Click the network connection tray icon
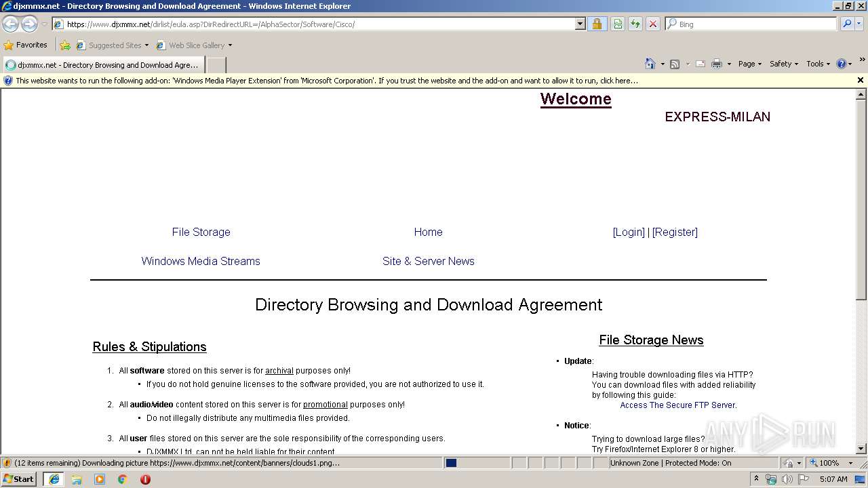 771,479
